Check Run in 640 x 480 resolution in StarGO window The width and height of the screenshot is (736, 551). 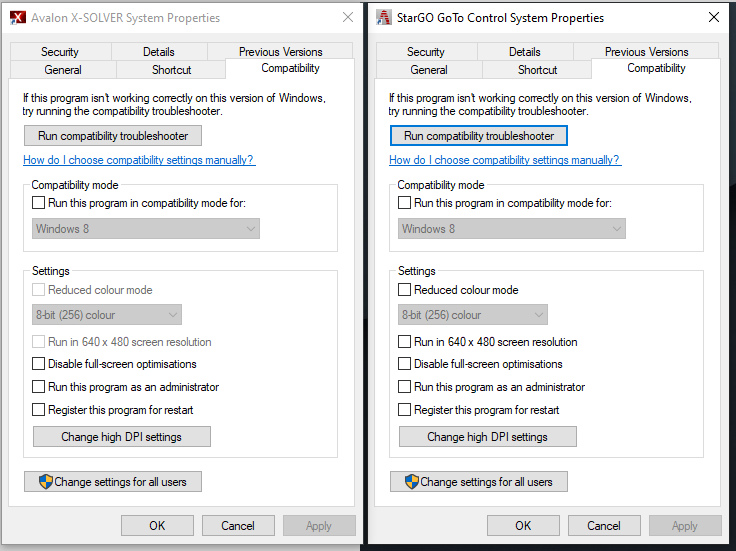pyautogui.click(x=404, y=342)
